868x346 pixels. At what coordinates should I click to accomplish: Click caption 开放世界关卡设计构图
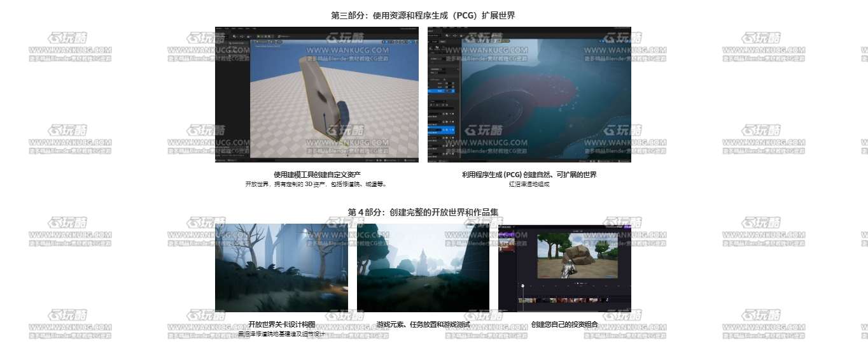tap(281, 324)
